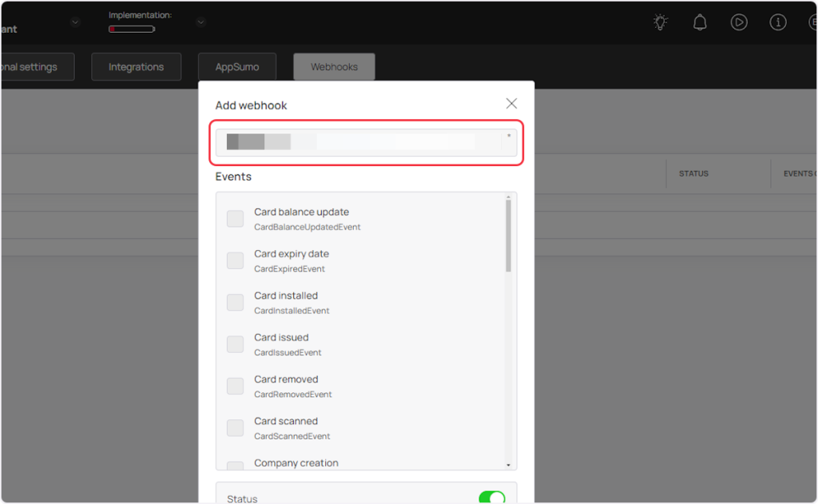Image resolution: width=818 pixels, height=504 pixels.
Task: Enable the Card expiry date checkbox
Action: [x=235, y=260]
